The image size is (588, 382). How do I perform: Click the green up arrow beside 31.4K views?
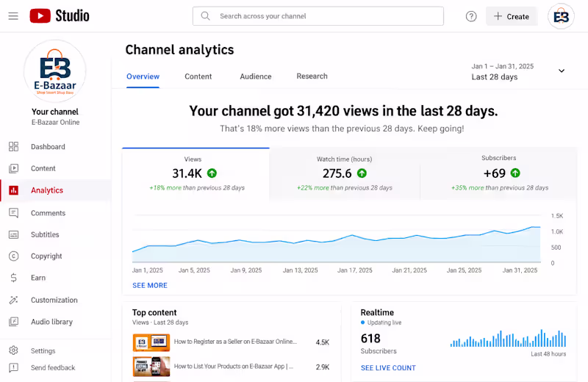[212, 173]
